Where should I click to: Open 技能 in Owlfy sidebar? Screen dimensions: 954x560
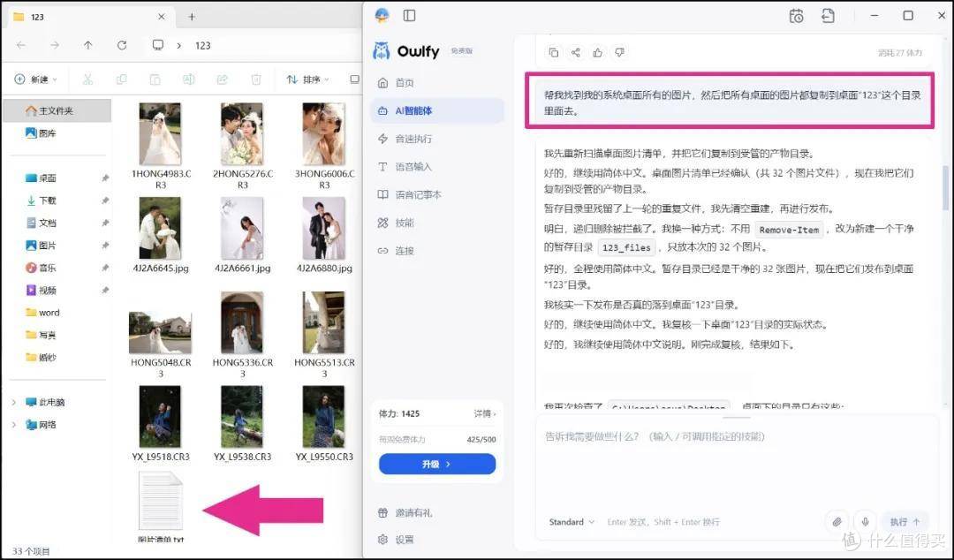click(437, 223)
